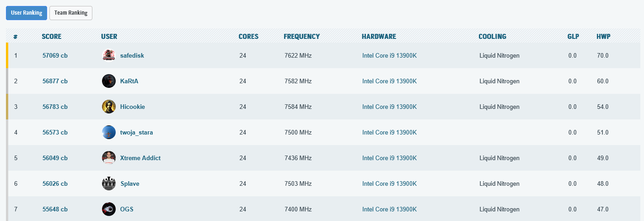Click twoja_stara's blue avatar

pyautogui.click(x=109, y=132)
